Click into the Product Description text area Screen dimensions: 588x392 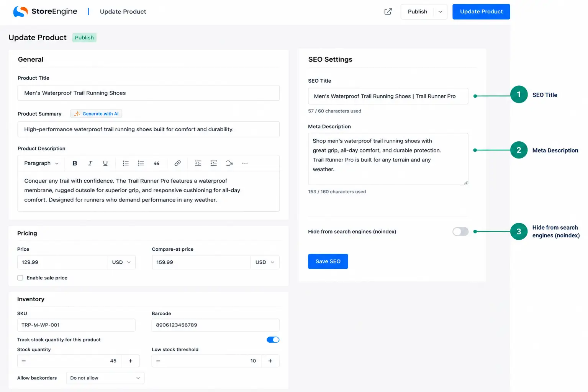pyautogui.click(x=149, y=191)
